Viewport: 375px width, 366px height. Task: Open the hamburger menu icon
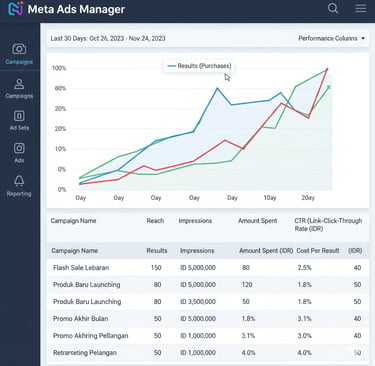(x=361, y=8)
